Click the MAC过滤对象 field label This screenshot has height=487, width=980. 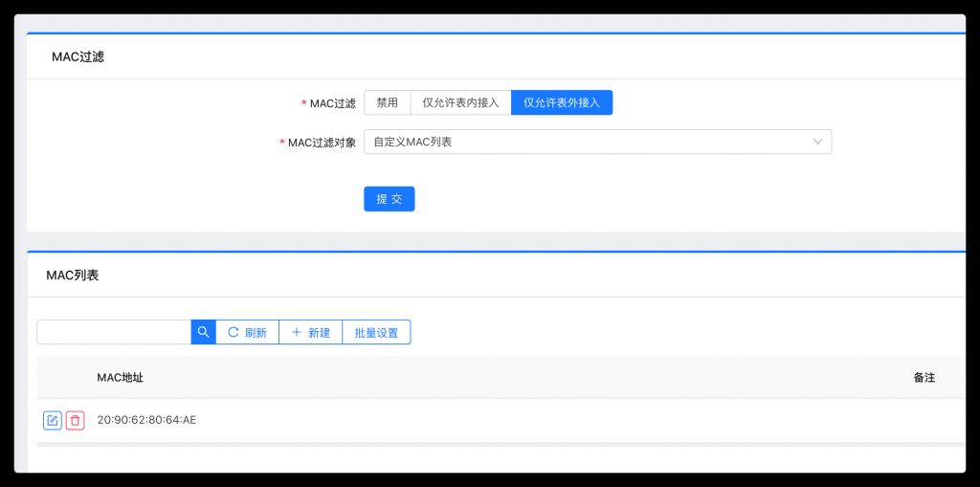(322, 143)
